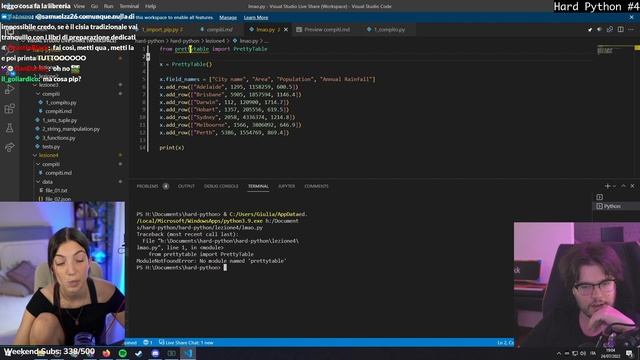The width and height of the screenshot is (640, 360).
Task: Create a new terminal with plus icon
Action: pos(607,186)
